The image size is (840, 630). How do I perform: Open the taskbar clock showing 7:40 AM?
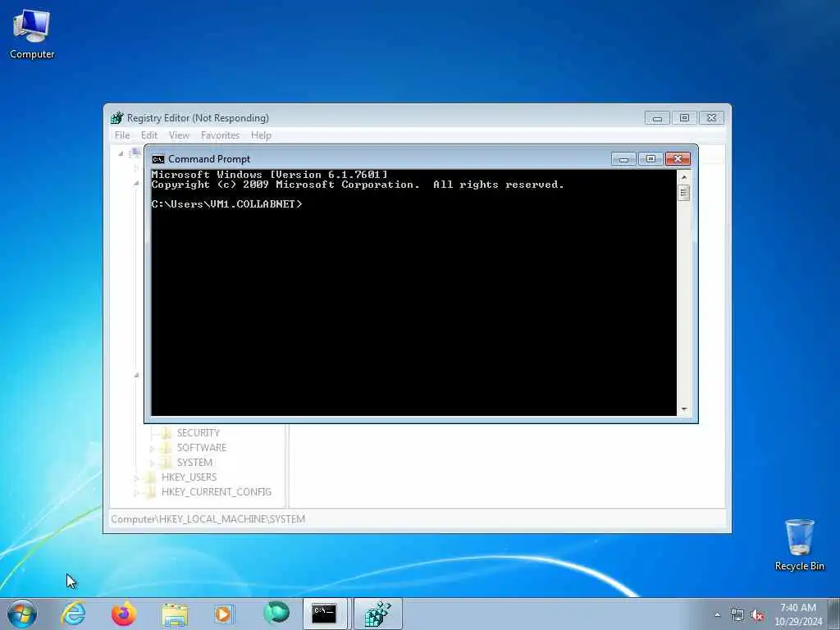click(x=798, y=614)
